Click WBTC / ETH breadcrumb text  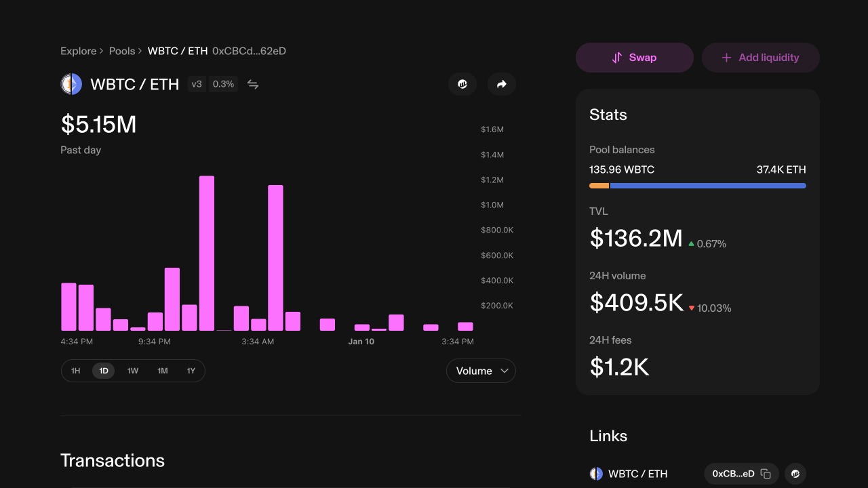[x=178, y=51]
